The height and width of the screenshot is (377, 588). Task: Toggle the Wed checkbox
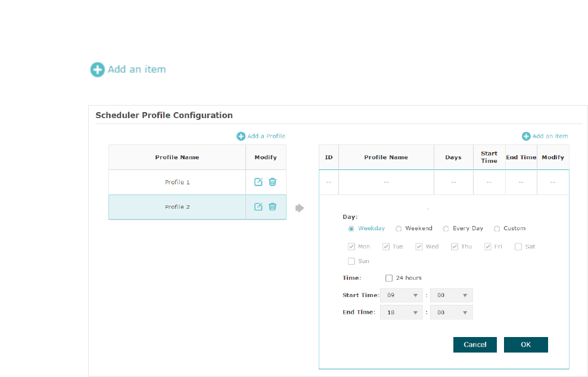pyautogui.click(x=419, y=247)
